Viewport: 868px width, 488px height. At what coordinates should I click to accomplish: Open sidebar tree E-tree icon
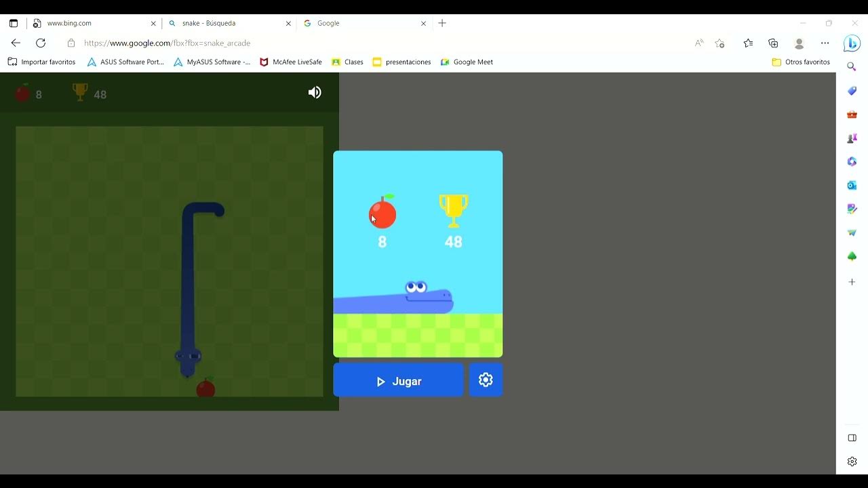point(852,256)
